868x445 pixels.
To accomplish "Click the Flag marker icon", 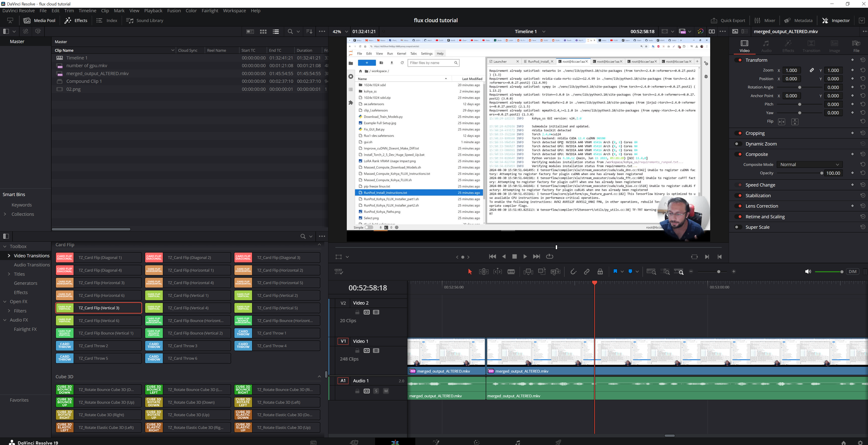I will (615, 271).
